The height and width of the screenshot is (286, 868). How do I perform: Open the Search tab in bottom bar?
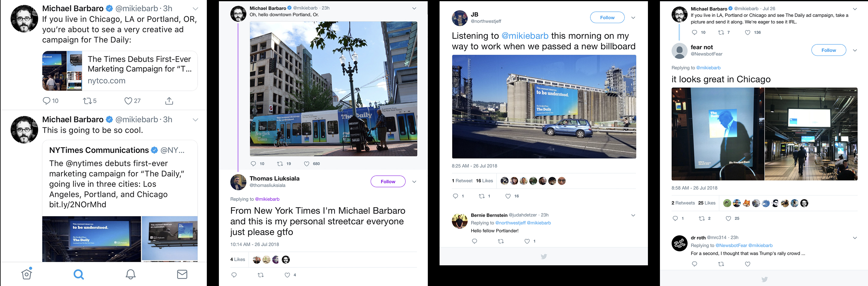coord(79,274)
